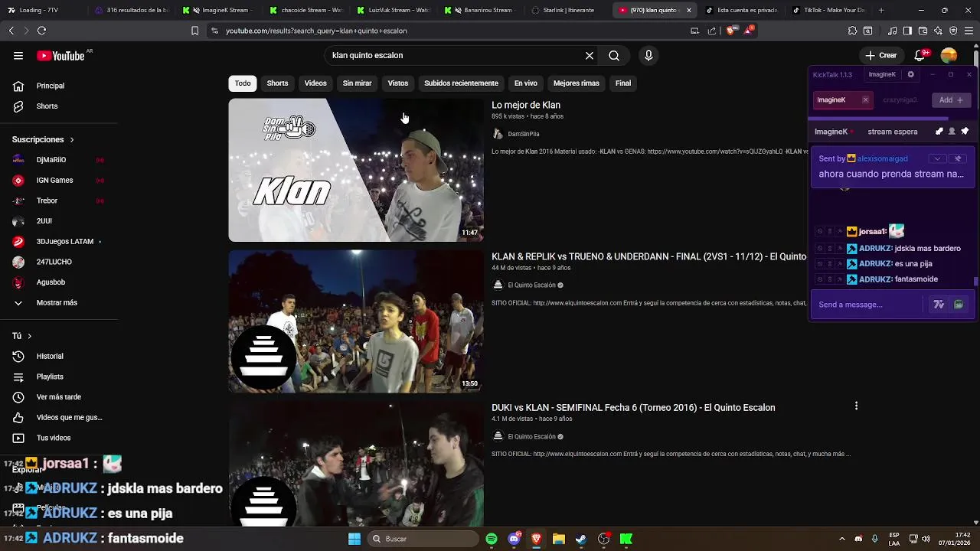The width and height of the screenshot is (980, 551).
Task: Switch to the Starlink | Itinerante tab
Action: [x=568, y=10]
